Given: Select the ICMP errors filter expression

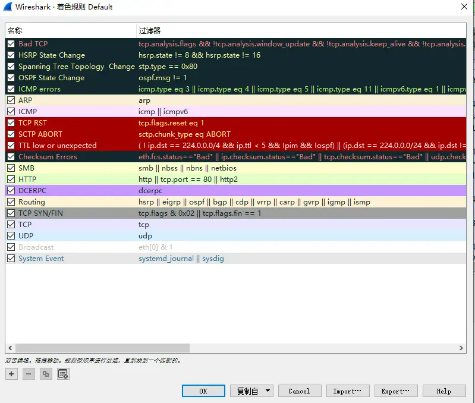Looking at the screenshot, I should [x=302, y=89].
